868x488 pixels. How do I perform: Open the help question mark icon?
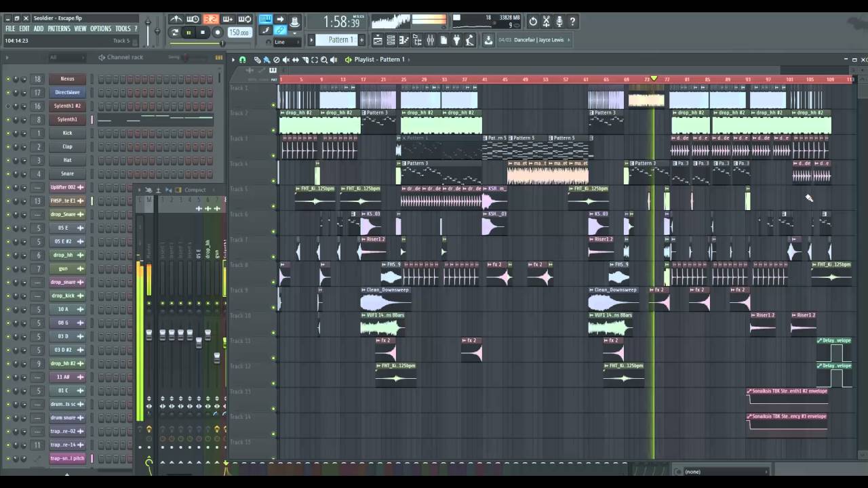pyautogui.click(x=573, y=22)
